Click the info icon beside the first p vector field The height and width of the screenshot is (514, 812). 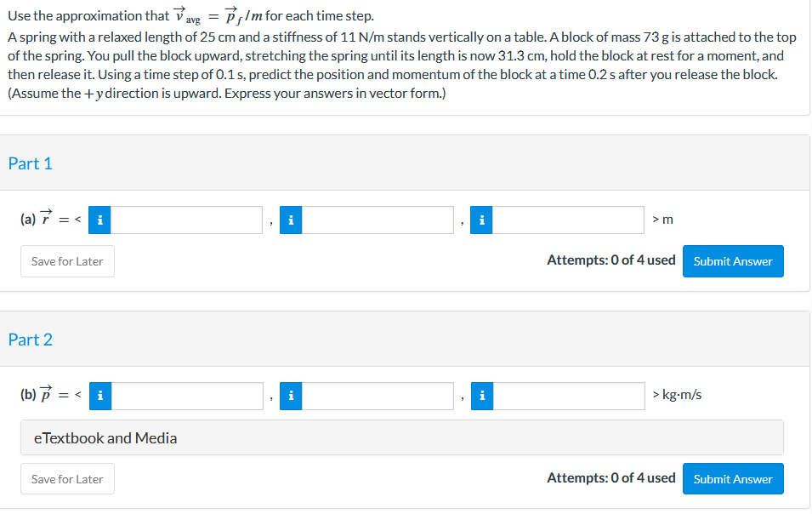[x=99, y=395]
